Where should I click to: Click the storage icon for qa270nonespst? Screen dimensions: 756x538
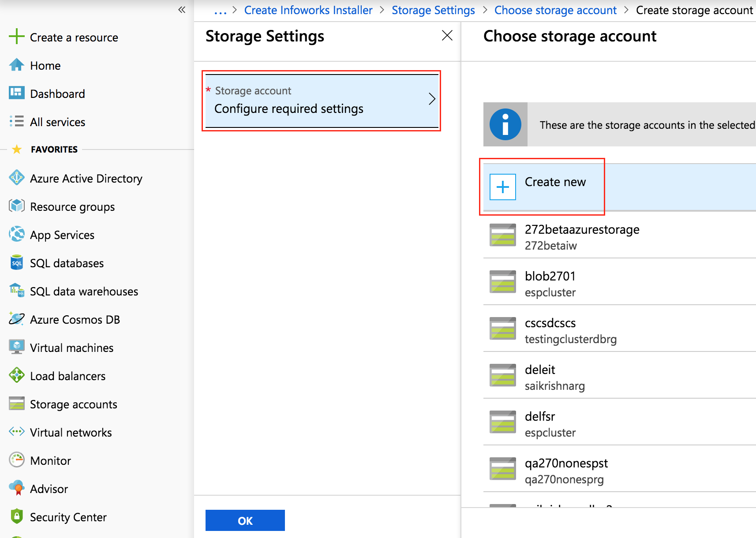(503, 468)
